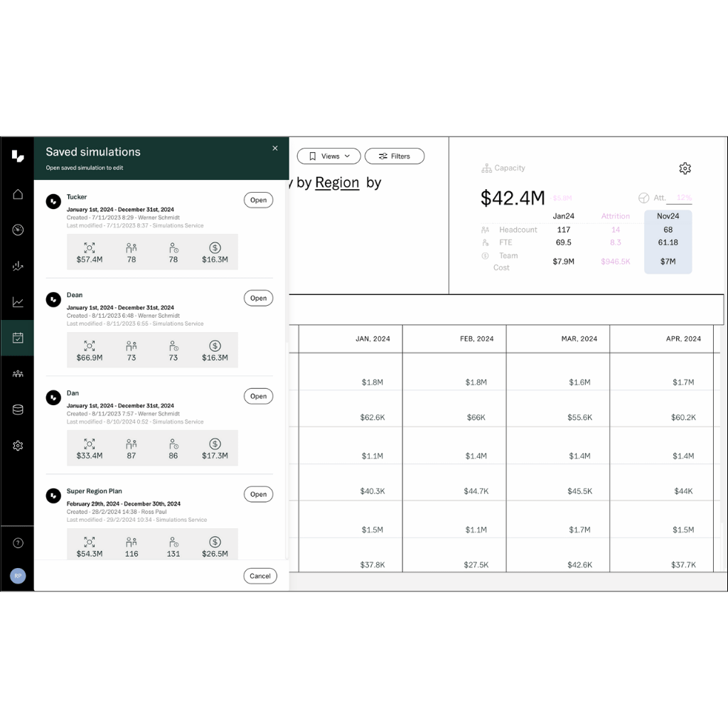Viewport: 728px width, 728px height.
Task: Open the people/org view from sidebar
Action: coord(18,373)
